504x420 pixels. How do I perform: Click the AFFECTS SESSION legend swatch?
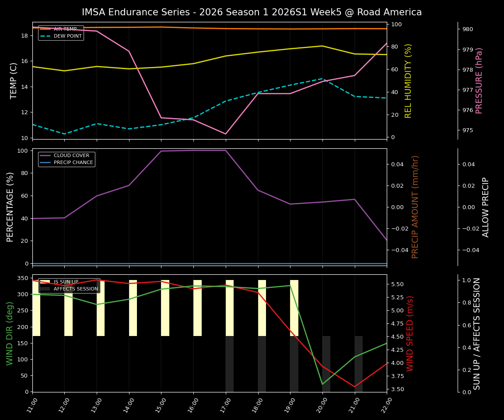44,289
